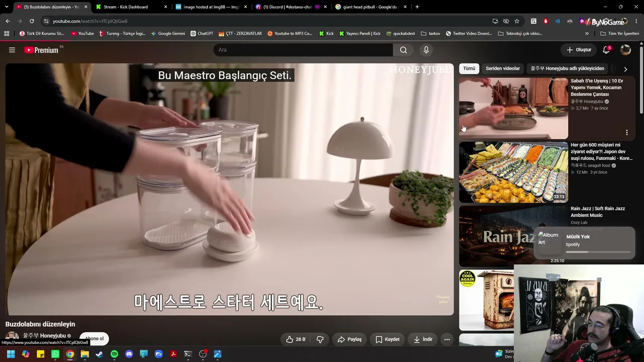
Task: Open the 'tarkov' bookmarks folder
Action: (431, 34)
